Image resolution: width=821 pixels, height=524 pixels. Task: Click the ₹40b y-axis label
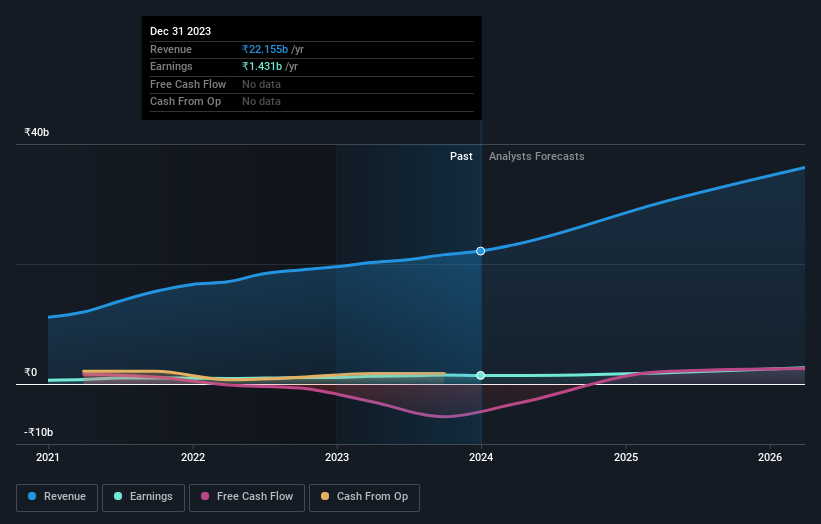tap(37, 132)
